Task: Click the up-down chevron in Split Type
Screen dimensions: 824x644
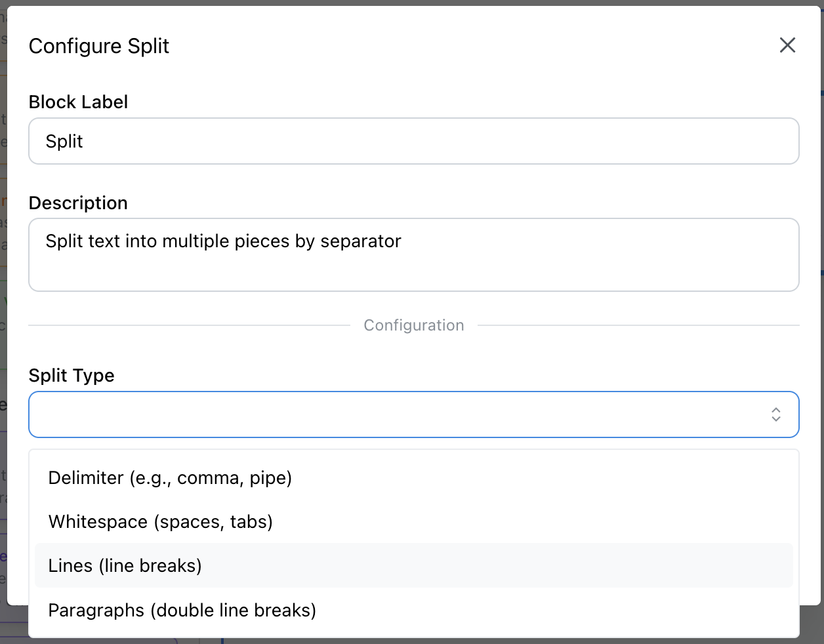Action: pos(775,414)
